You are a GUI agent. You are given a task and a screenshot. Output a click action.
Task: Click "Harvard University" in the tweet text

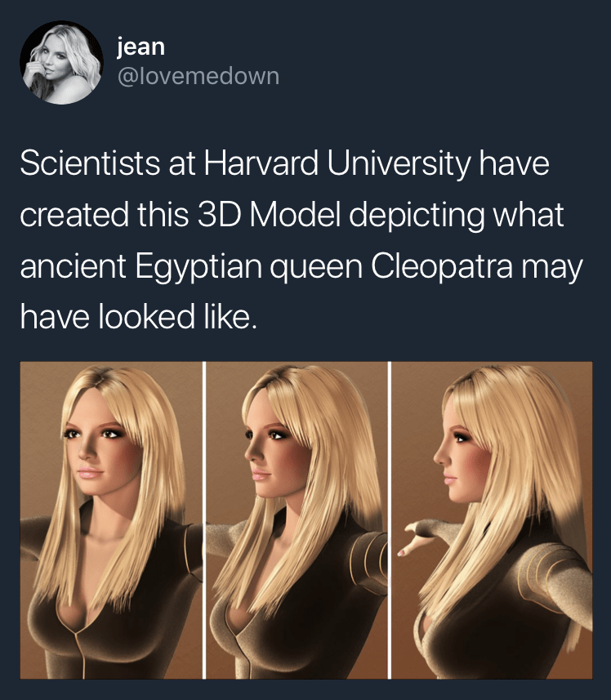coord(337,163)
